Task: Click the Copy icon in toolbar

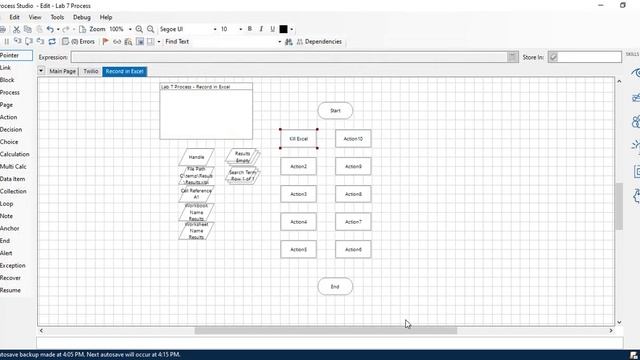Action: [28, 29]
